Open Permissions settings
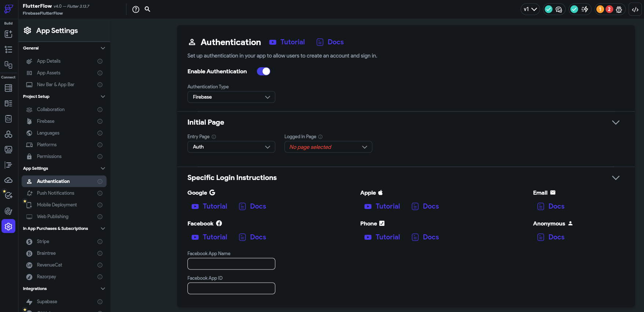The height and width of the screenshot is (312, 644). (x=64, y=157)
